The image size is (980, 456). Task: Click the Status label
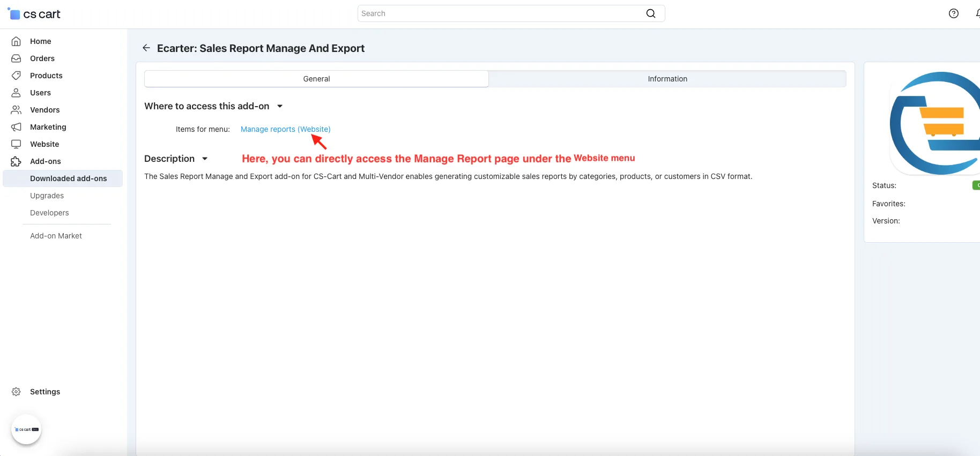884,185
